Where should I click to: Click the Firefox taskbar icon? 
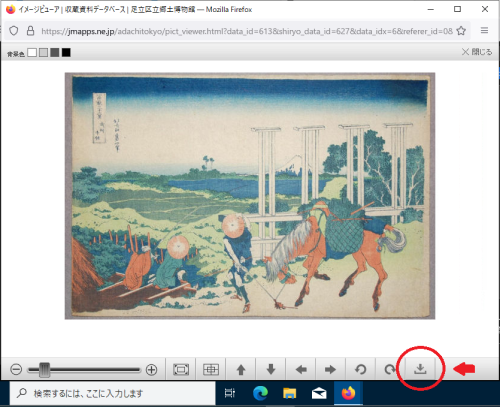(348, 394)
